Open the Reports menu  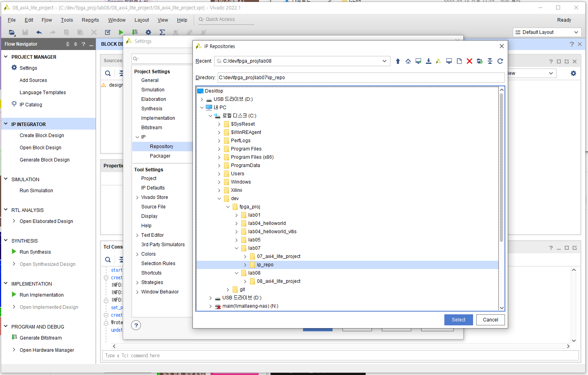tap(91, 20)
